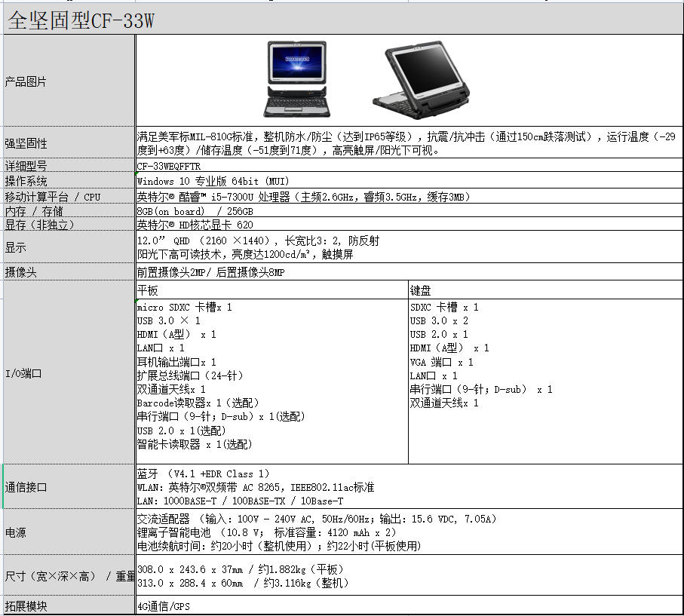Select the 通信接口 label cell
Screen dimensions: 684x616
click(x=69, y=487)
